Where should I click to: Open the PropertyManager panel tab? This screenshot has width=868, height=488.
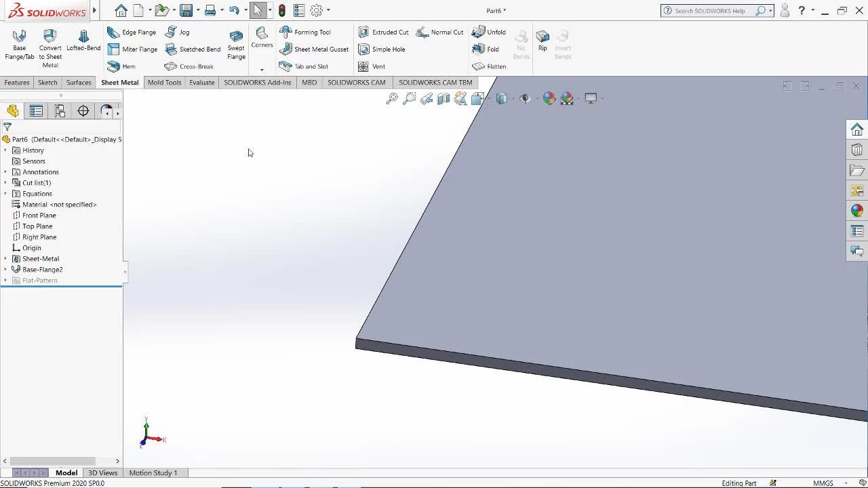[37, 111]
